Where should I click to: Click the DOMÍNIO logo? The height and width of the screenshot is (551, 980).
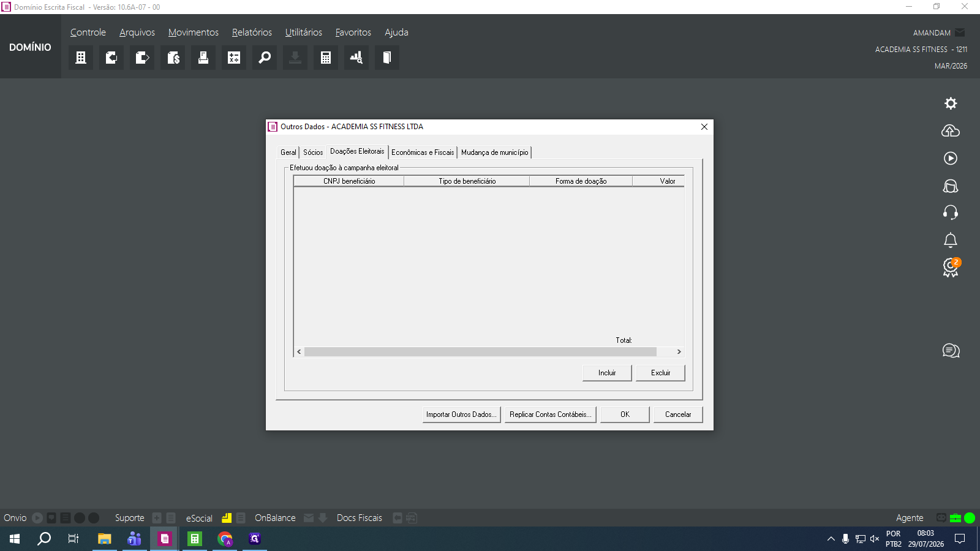coord(30,47)
